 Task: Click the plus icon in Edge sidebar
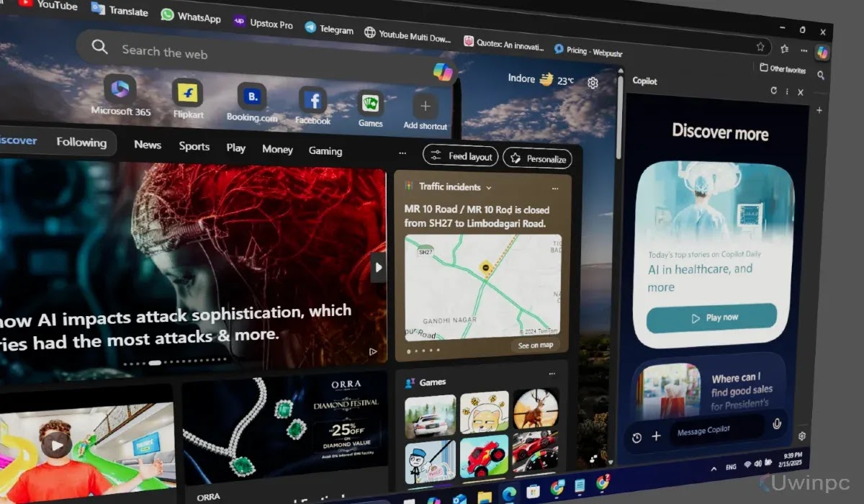(819, 110)
